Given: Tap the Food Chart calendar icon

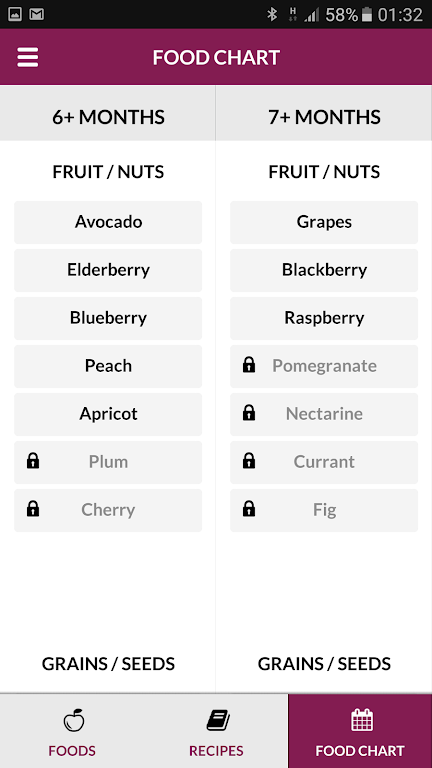Looking at the screenshot, I should 362,720.
